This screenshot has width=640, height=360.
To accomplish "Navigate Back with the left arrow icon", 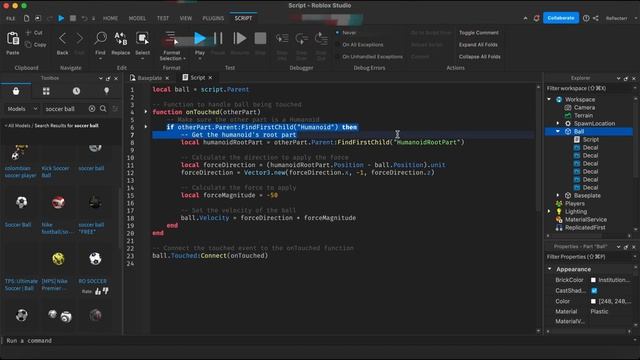I will tap(62, 38).
